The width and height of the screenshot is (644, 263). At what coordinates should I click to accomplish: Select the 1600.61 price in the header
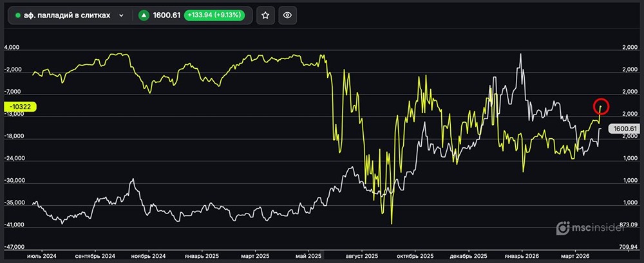167,15
